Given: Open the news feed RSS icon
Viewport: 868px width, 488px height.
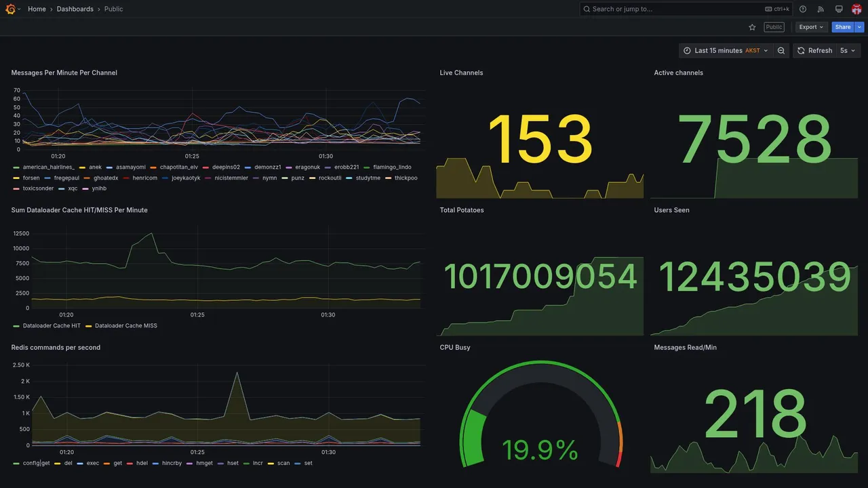Looking at the screenshot, I should coord(821,9).
